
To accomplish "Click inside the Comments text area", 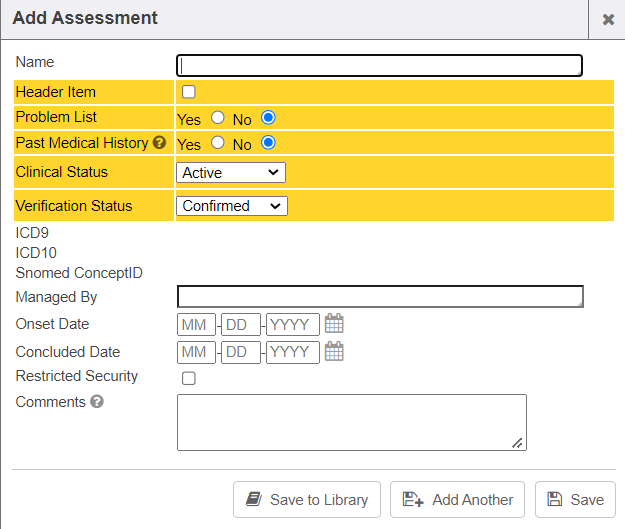I will click(x=351, y=422).
